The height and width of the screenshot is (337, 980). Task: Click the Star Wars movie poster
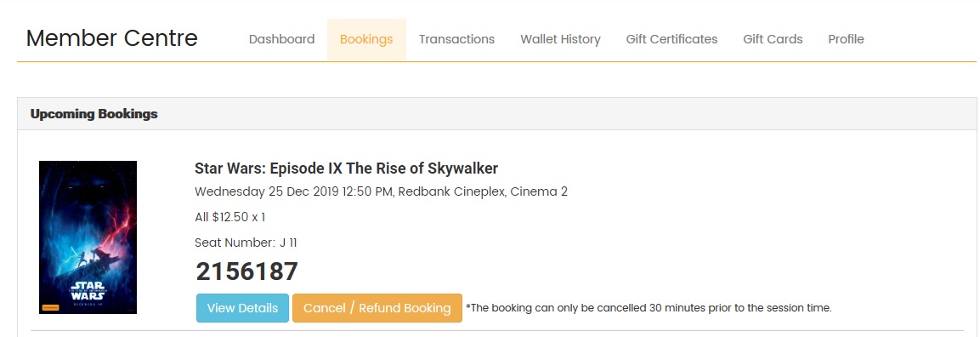coord(88,237)
